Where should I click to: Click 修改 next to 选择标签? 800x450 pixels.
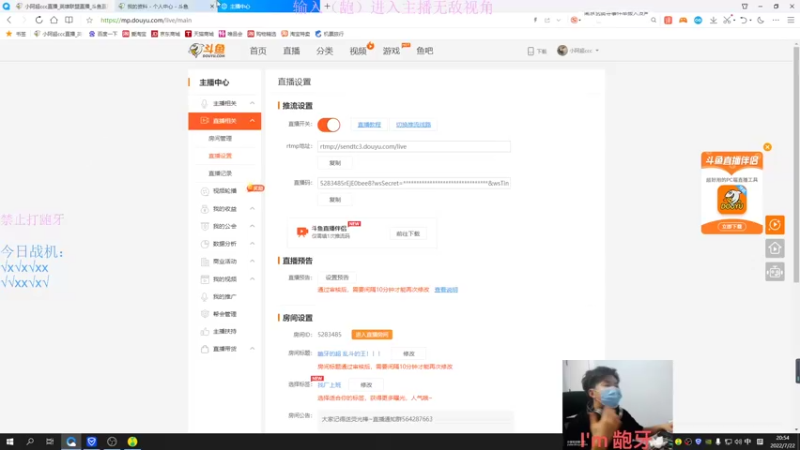366,385
